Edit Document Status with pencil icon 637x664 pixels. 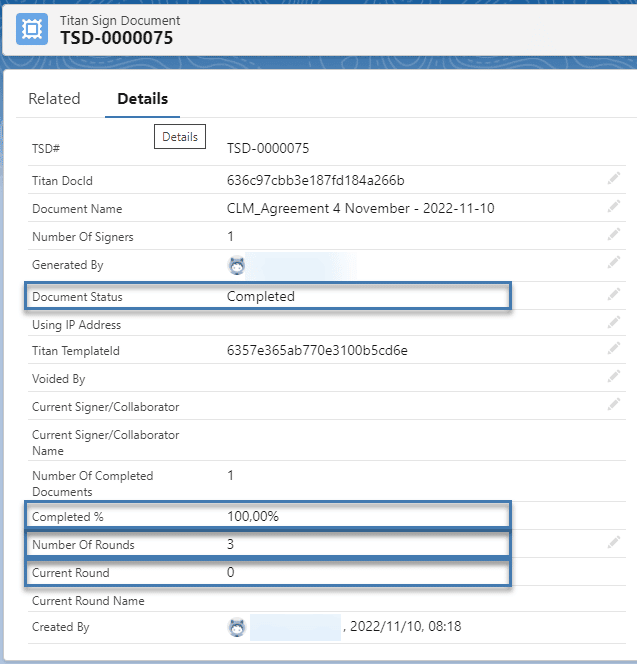[x=614, y=294]
